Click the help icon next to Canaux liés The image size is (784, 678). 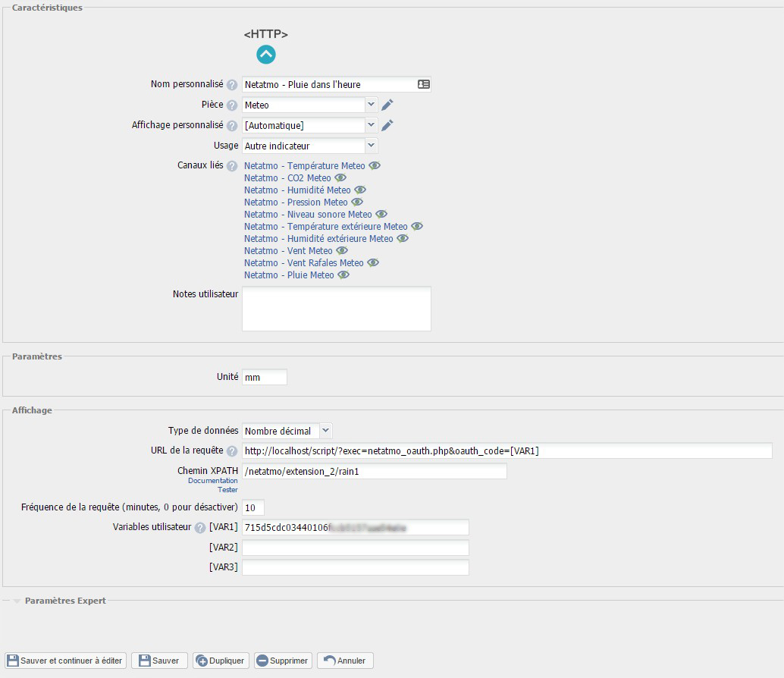232,166
